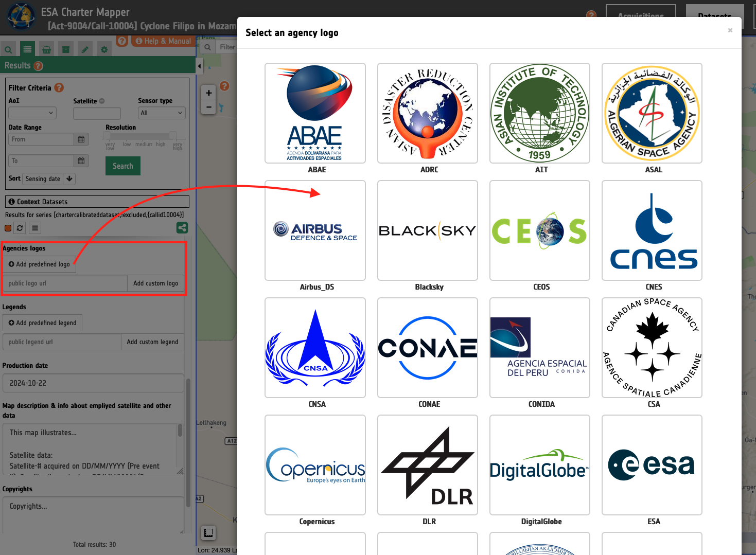Select the results list tab icon
Image resolution: width=756 pixels, height=555 pixels.
point(27,49)
